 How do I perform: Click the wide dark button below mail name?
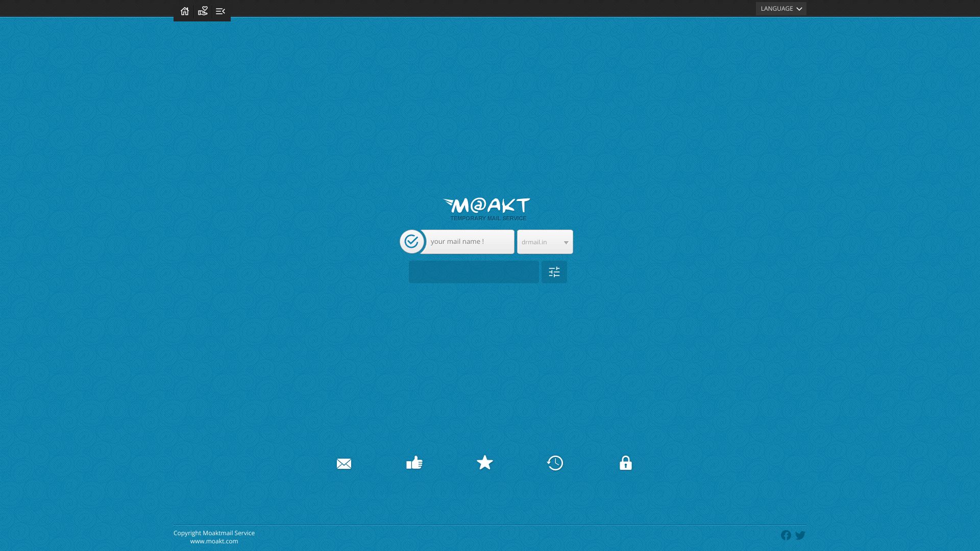(474, 272)
